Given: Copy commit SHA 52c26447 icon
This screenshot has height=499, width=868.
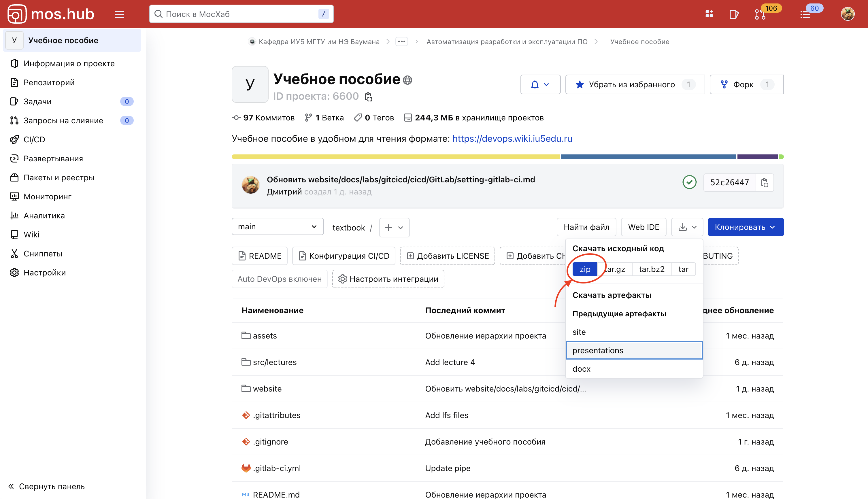Looking at the screenshot, I should [x=765, y=182].
